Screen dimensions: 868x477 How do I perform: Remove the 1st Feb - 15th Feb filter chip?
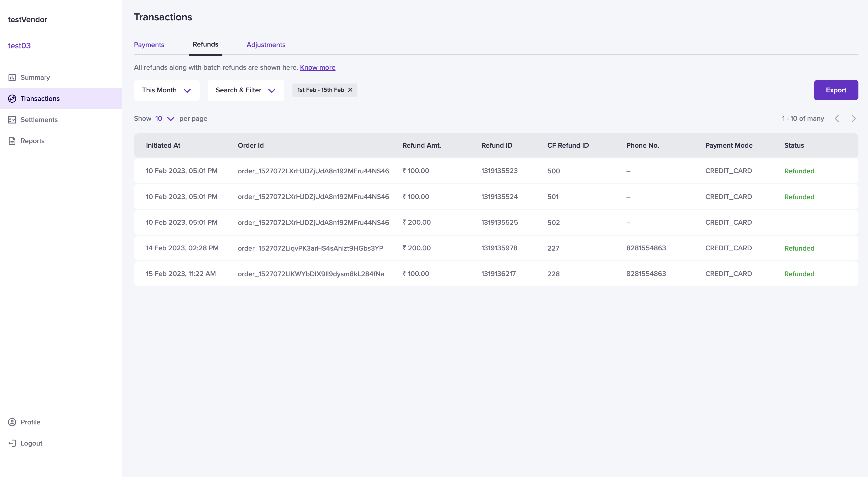(350, 90)
